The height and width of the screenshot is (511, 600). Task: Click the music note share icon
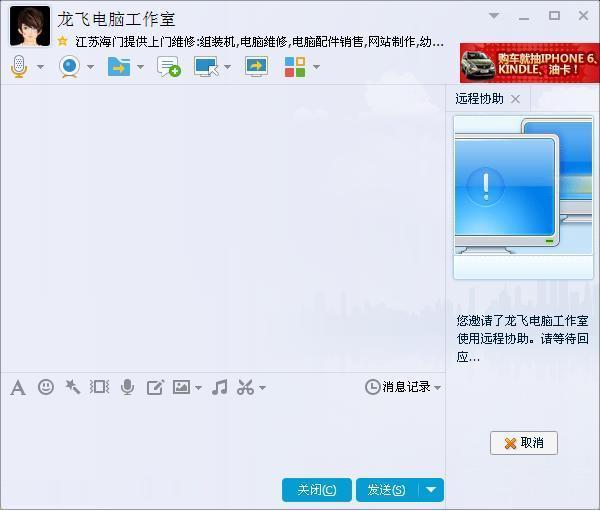coord(220,387)
